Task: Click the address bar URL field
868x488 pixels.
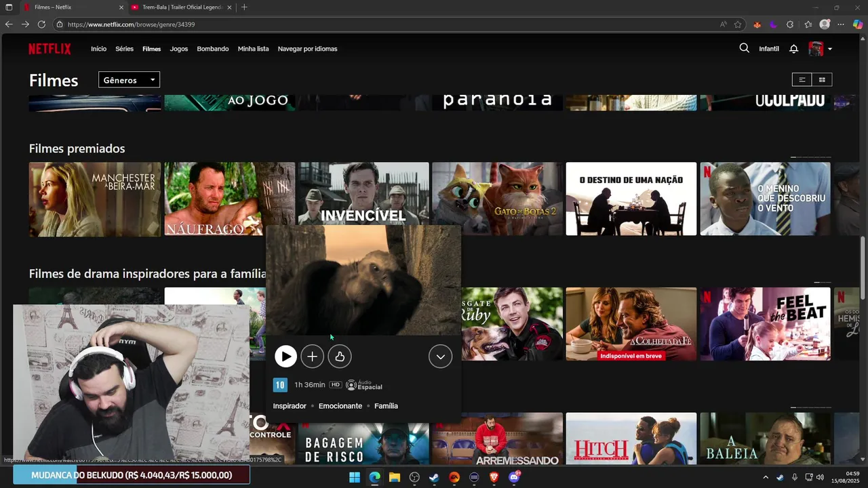Action: pos(387,24)
